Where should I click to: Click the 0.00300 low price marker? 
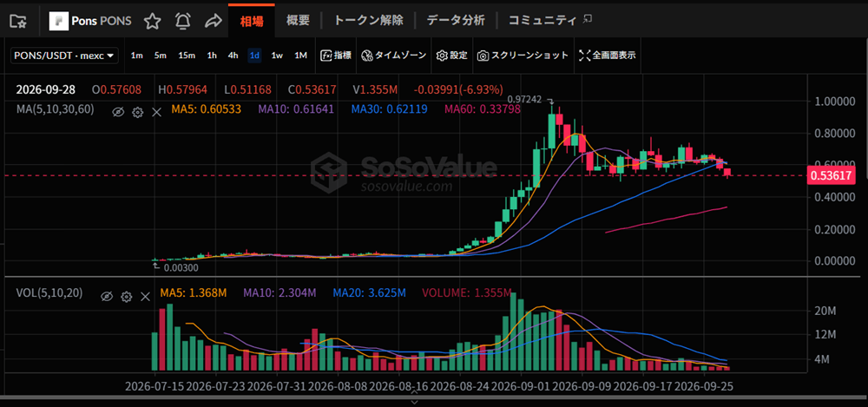coord(181,268)
